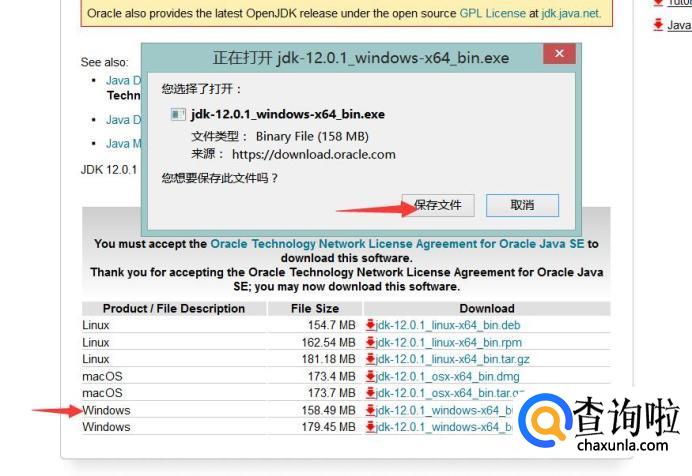Click the macOS label in 173.4 MB row
Image resolution: width=692 pixels, height=476 pixels.
102,376
